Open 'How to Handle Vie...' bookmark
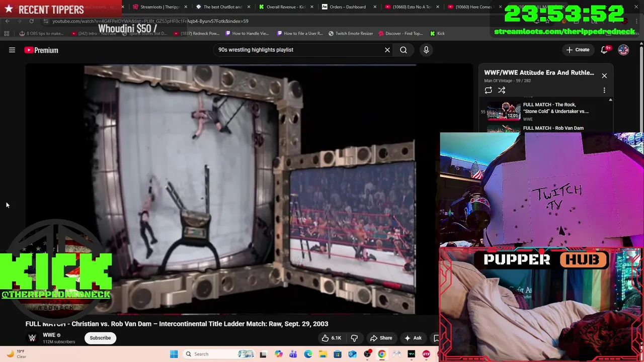644x362 pixels. pos(247,34)
